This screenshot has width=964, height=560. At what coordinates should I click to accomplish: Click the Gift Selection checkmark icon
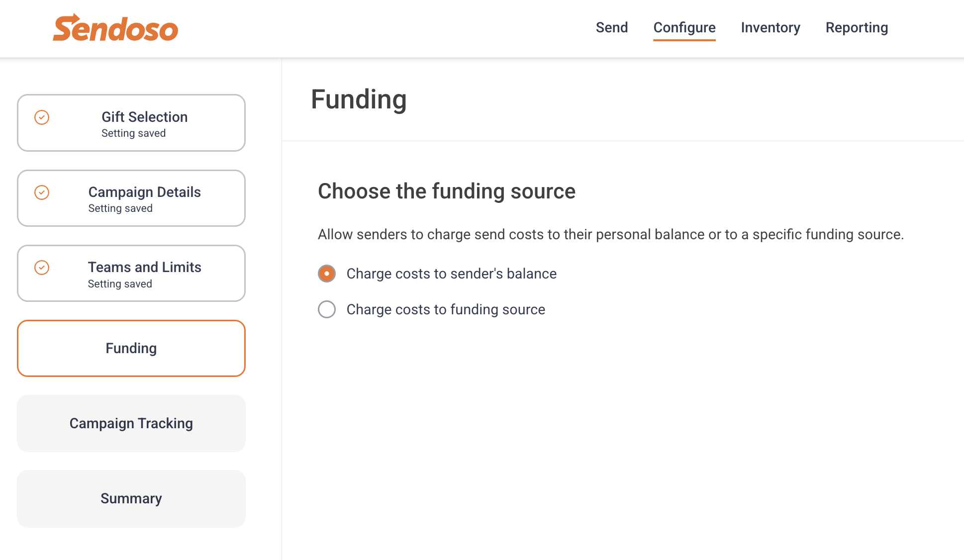[x=42, y=117]
